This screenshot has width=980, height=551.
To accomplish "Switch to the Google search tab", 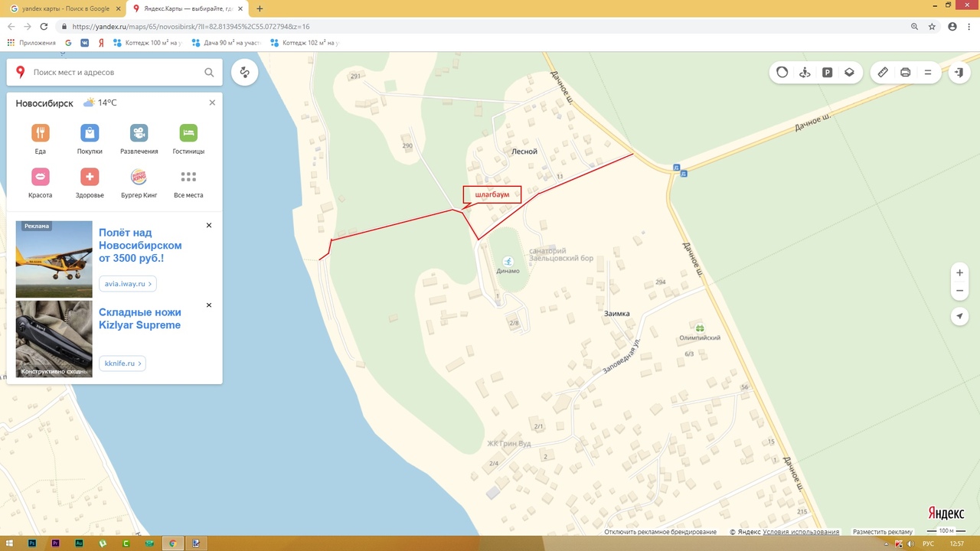I will 65,8.
